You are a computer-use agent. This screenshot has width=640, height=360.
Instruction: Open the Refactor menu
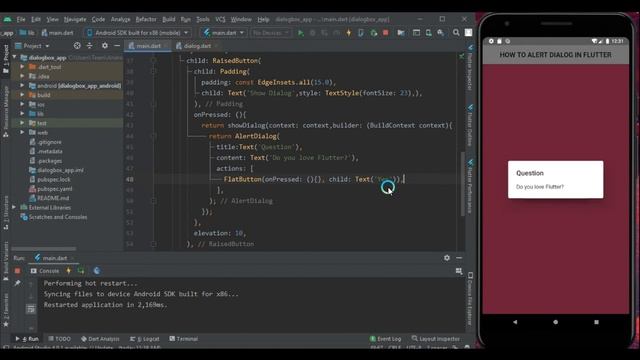(146, 19)
